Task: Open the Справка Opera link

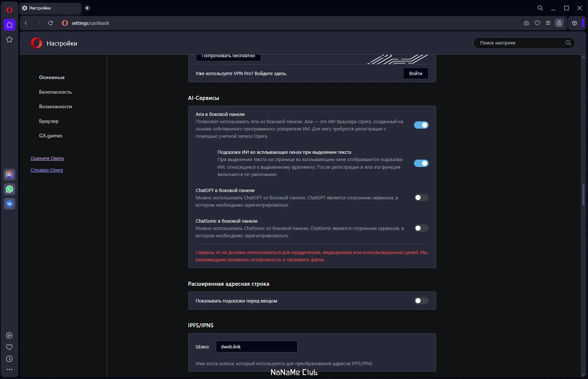Action: pos(47,170)
